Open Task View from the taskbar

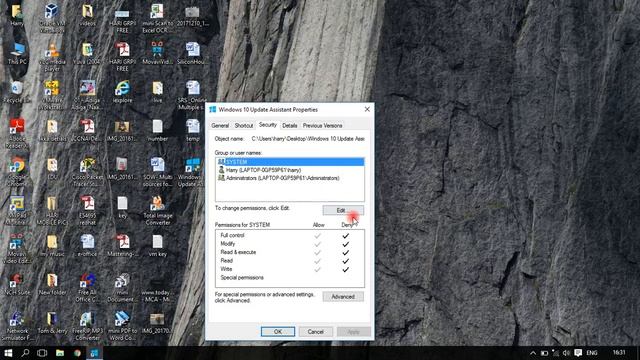click(42, 353)
